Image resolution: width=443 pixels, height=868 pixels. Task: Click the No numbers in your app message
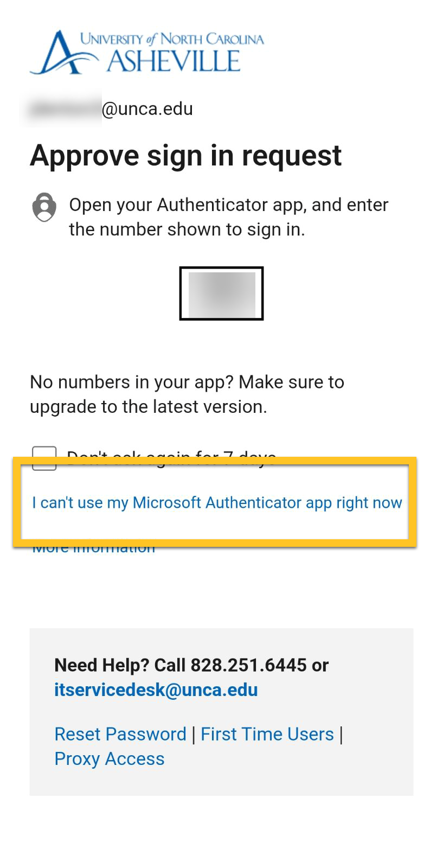pyautogui.click(x=187, y=394)
